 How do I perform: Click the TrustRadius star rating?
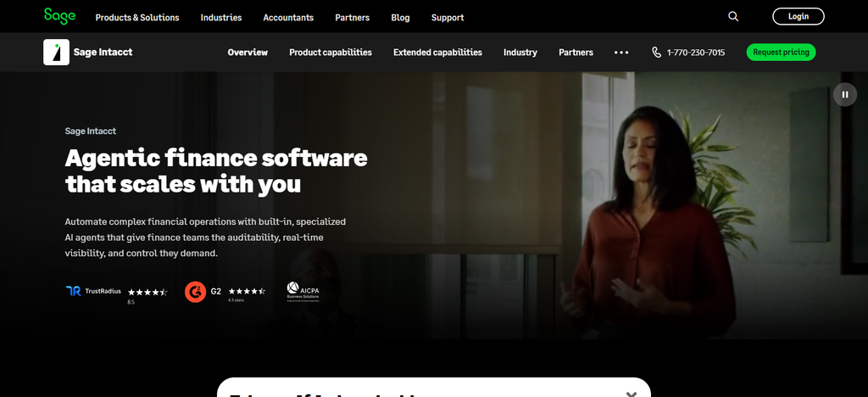point(147,293)
